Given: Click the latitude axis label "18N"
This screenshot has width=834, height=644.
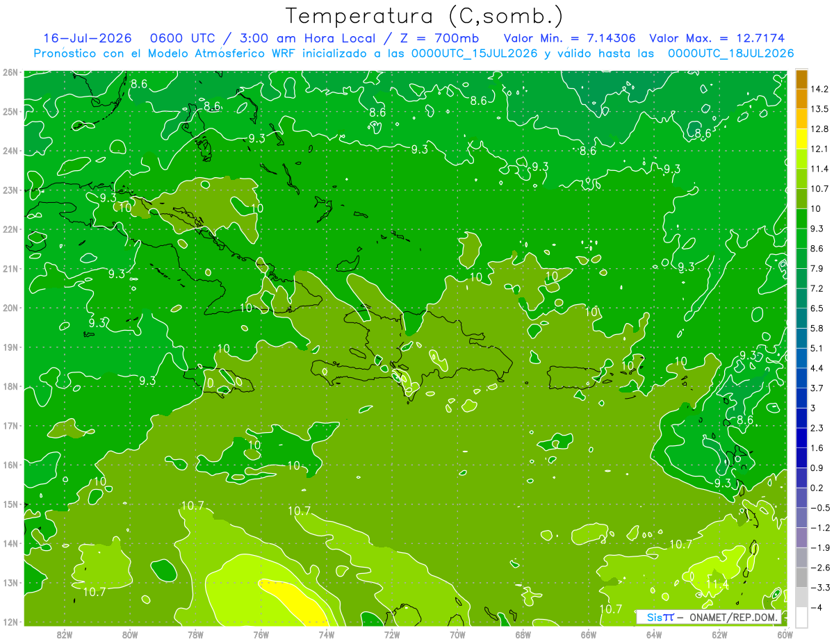Looking at the screenshot, I should pyautogui.click(x=10, y=386).
